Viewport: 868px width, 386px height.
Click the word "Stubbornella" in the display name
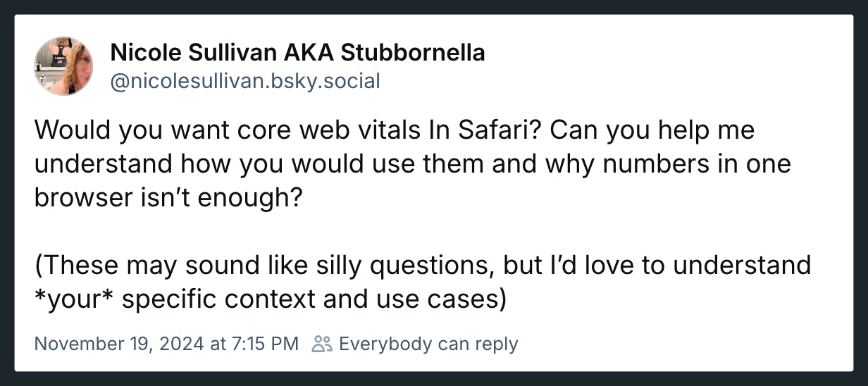coord(413,53)
